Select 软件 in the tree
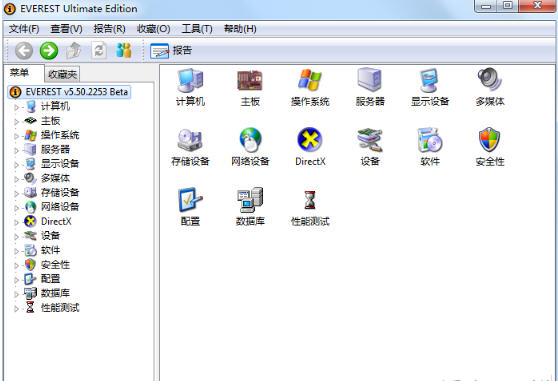 click(50, 250)
